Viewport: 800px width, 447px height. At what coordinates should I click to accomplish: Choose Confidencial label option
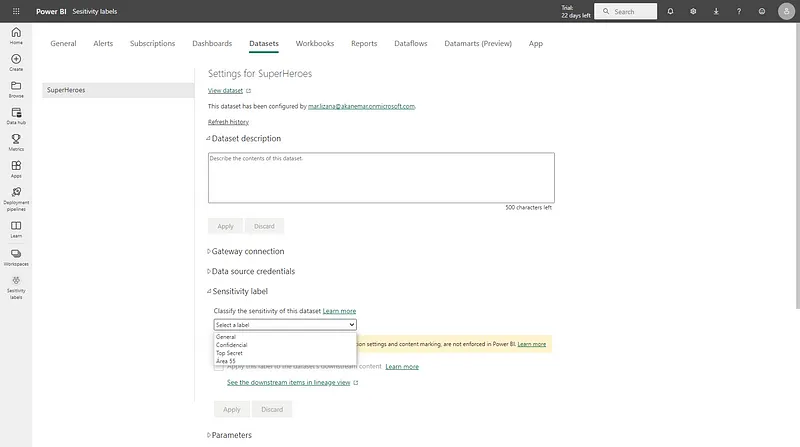pyautogui.click(x=285, y=345)
